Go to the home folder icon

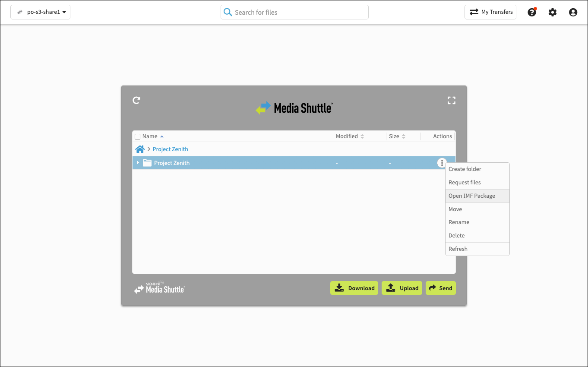click(x=140, y=149)
